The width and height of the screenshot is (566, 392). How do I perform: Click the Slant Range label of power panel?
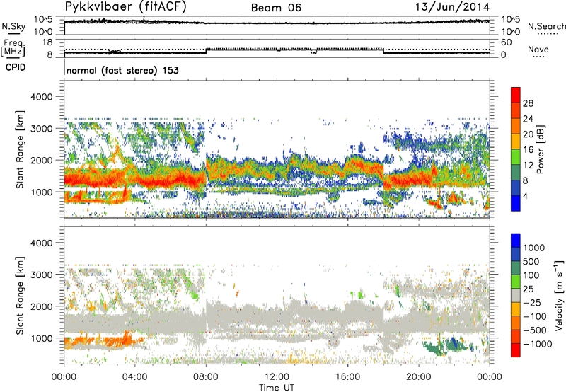(x=20, y=149)
